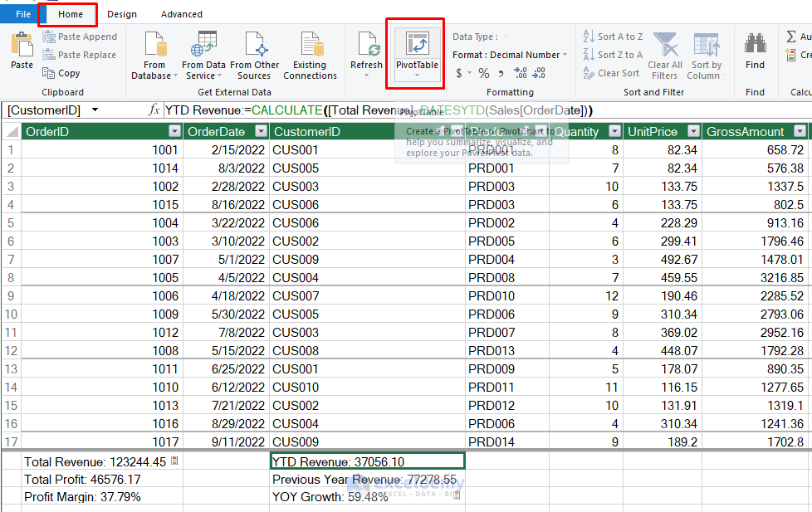Expand the name box dropdown arrow
812x512 pixels.
point(95,110)
